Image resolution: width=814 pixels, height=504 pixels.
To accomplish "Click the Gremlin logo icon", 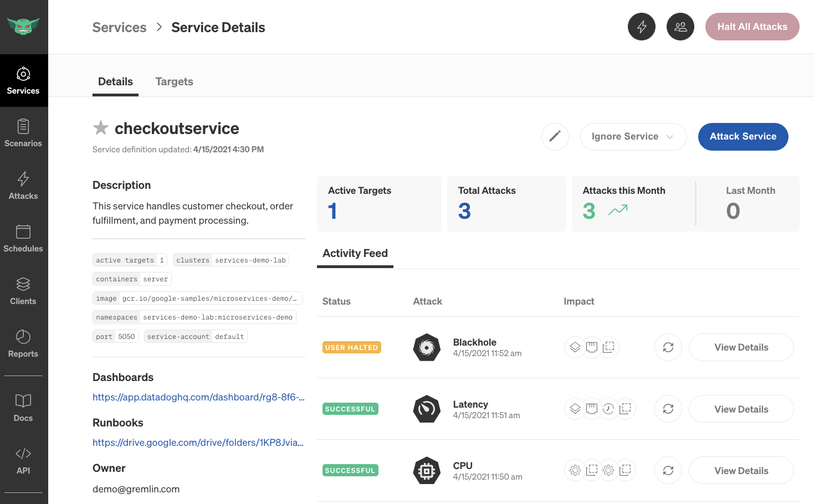I will 23,26.
